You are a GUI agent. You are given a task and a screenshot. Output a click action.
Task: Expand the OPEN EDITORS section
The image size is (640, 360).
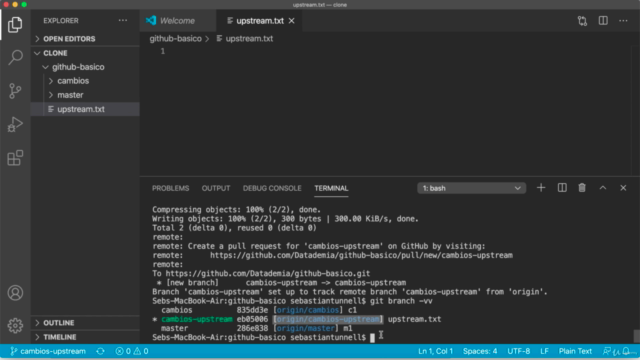click(x=85, y=39)
